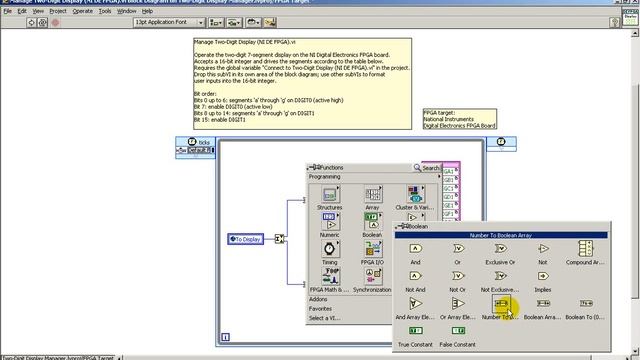The height and width of the screenshot is (360, 640).
Task: Expand the Favorites category
Action: click(x=320, y=309)
